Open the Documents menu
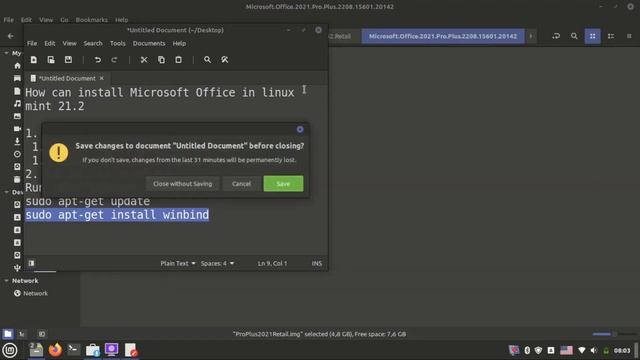 coord(149,43)
